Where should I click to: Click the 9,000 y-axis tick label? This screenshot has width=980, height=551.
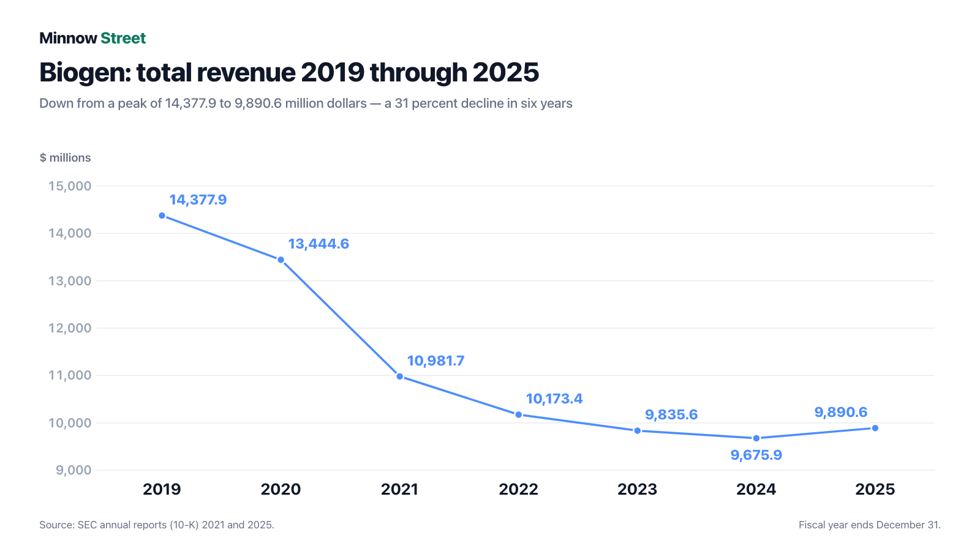tap(73, 470)
